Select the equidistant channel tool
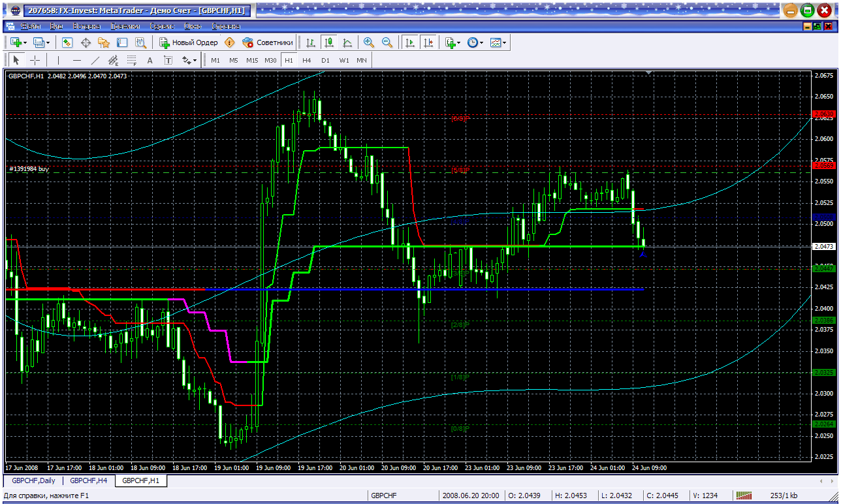This screenshot has width=841, height=504. pyautogui.click(x=113, y=60)
